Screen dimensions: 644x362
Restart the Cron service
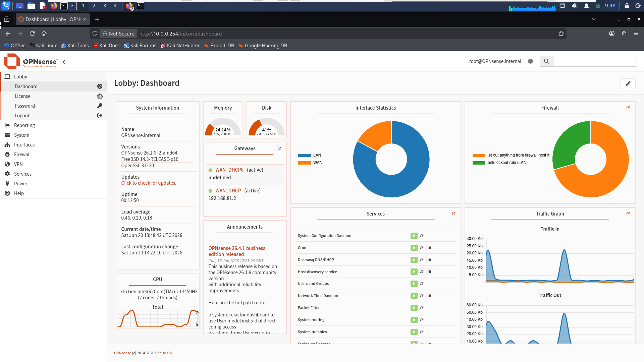(422, 248)
